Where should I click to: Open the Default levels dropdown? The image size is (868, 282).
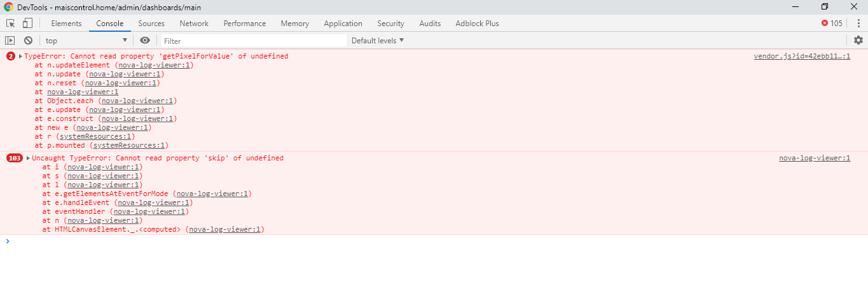378,40
